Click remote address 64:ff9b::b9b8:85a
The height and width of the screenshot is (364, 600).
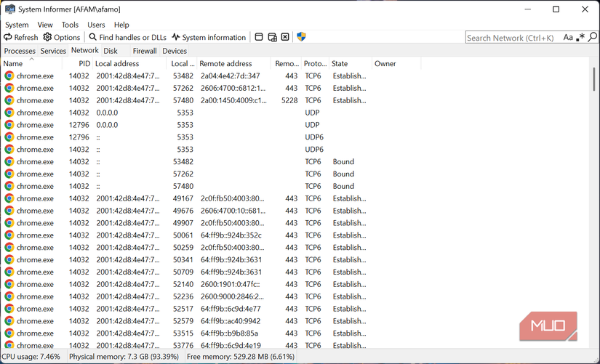[x=229, y=333]
